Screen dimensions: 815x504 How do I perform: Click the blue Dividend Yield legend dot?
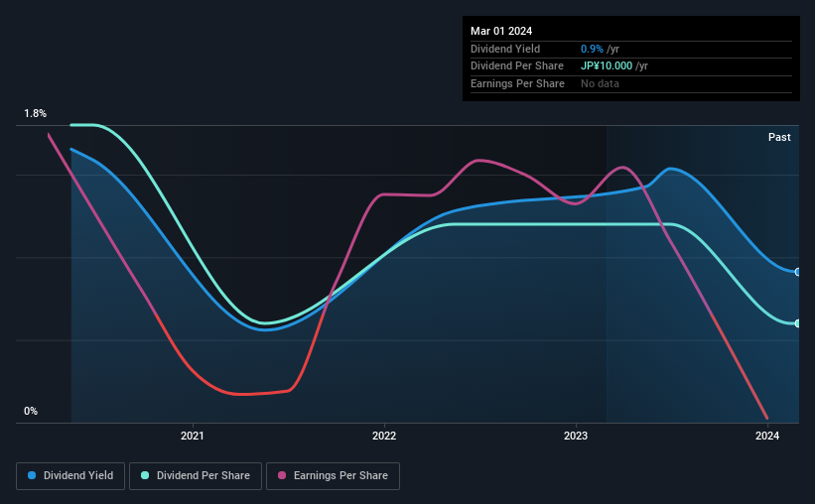[x=32, y=475]
